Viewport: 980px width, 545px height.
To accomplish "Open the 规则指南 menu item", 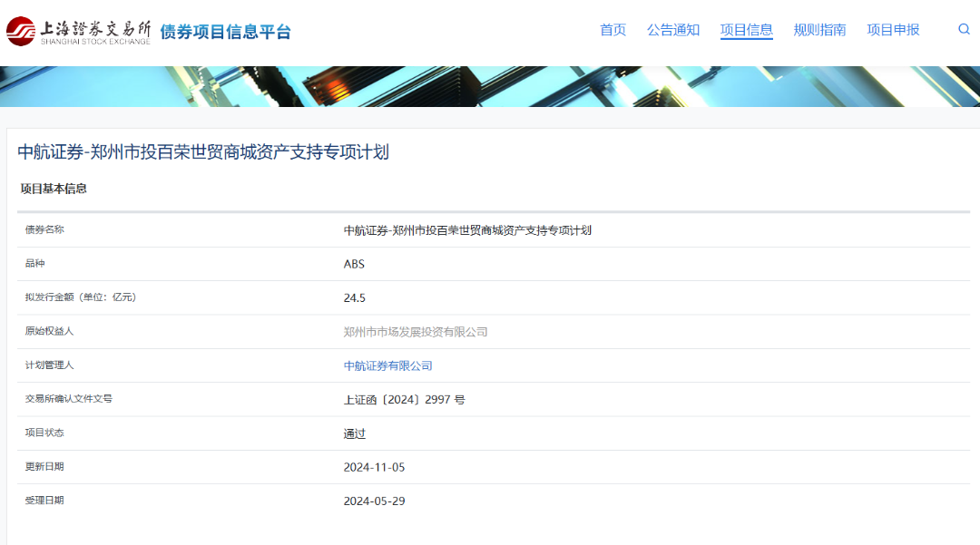I will 819,30.
